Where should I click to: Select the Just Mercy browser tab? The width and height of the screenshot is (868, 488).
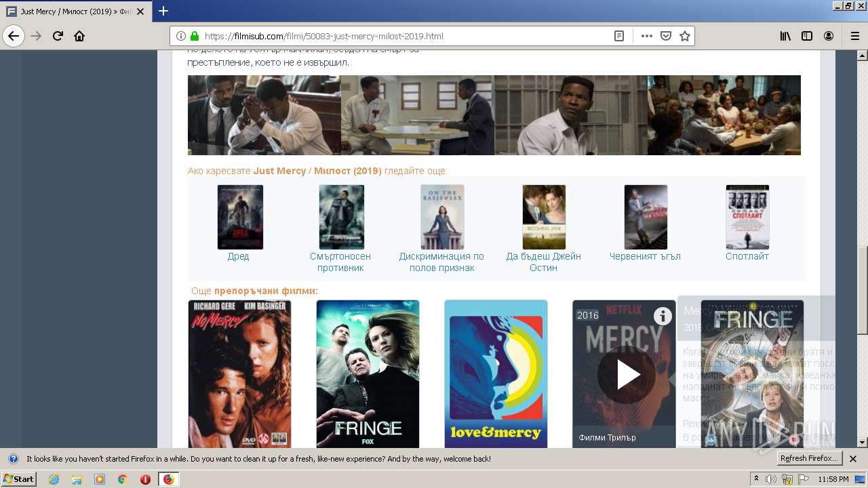76,12
